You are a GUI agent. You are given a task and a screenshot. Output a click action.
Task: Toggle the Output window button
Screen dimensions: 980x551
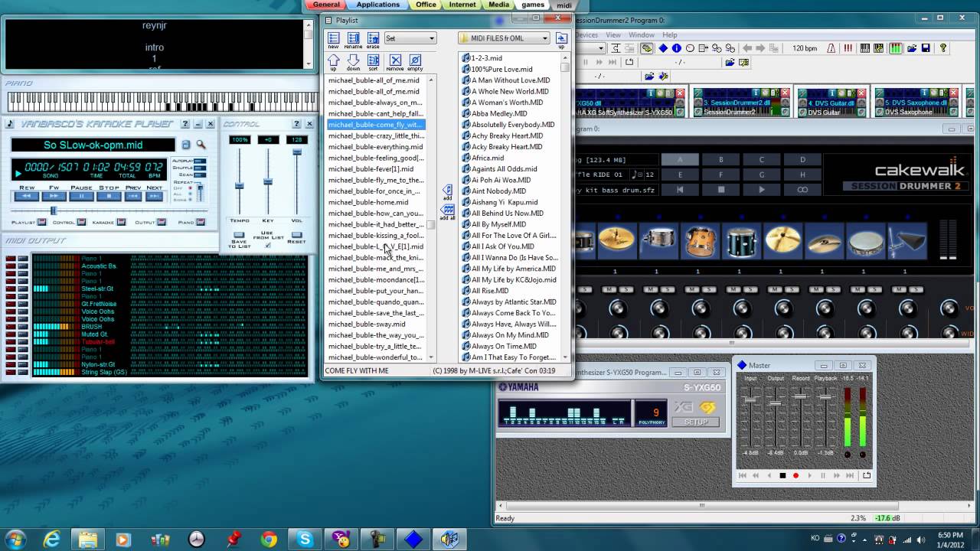[161, 223]
